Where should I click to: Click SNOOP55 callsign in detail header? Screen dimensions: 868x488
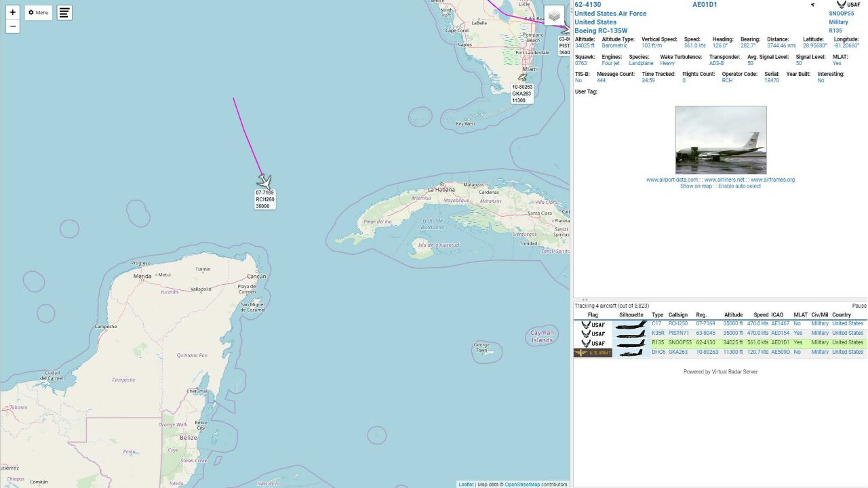[841, 14]
